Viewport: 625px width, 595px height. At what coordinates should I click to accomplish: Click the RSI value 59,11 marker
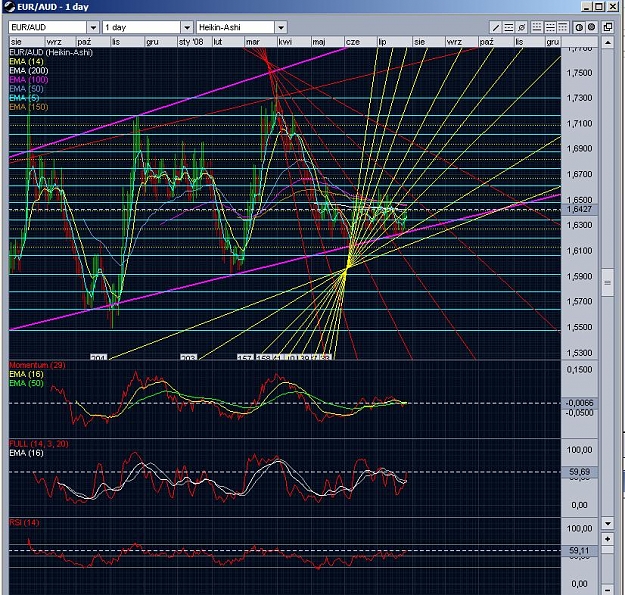coord(580,550)
